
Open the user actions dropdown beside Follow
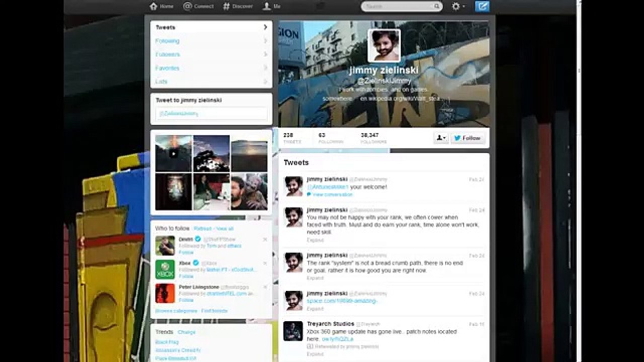441,138
